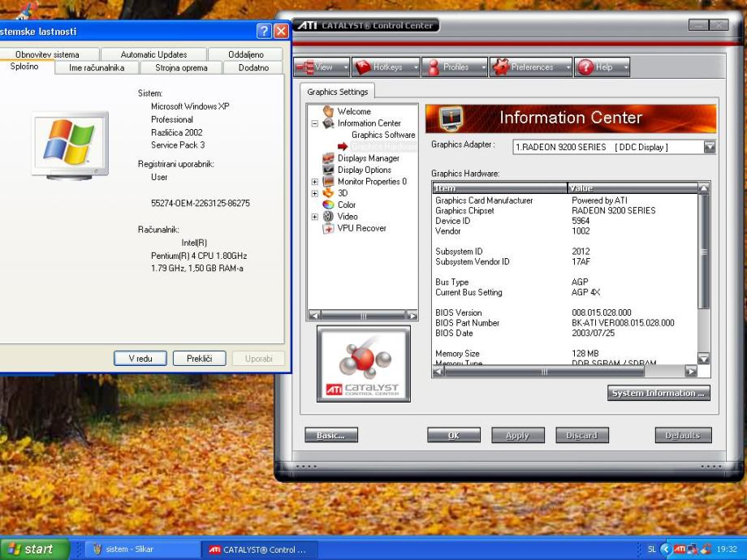Click the Prekliči button
Viewport: 747px width, 560px height.
coord(200,358)
